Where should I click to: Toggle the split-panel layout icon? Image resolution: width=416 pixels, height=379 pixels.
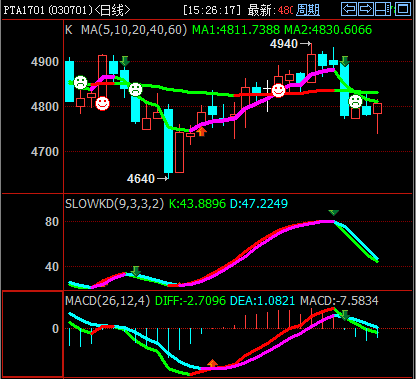(x=383, y=9)
